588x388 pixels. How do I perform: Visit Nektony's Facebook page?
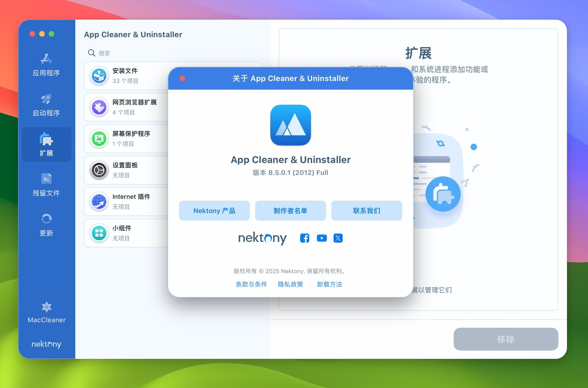tap(304, 238)
